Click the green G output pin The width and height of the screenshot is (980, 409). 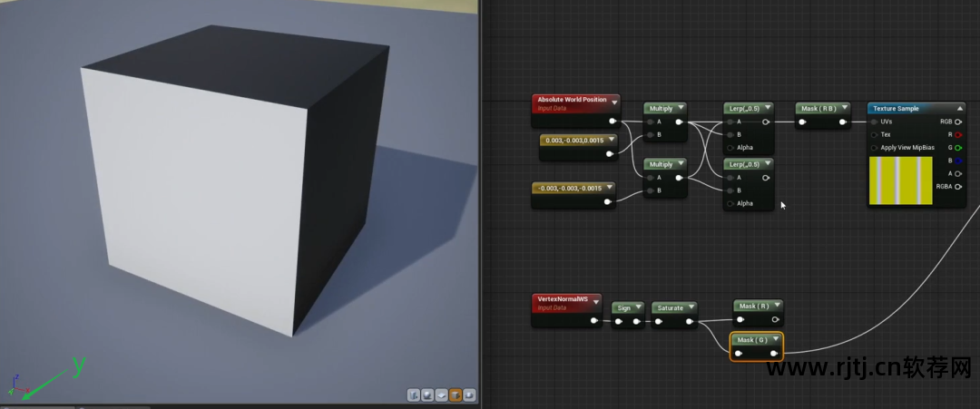tap(958, 148)
